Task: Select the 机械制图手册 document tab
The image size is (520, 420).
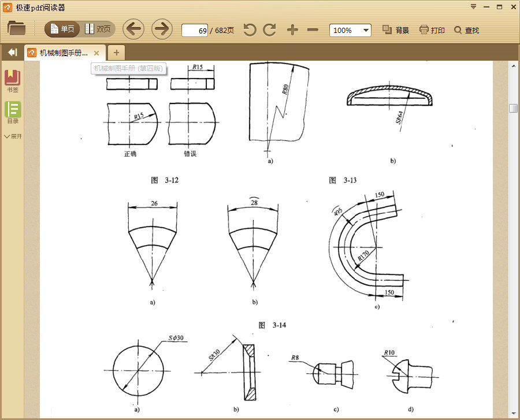Action: coord(62,53)
